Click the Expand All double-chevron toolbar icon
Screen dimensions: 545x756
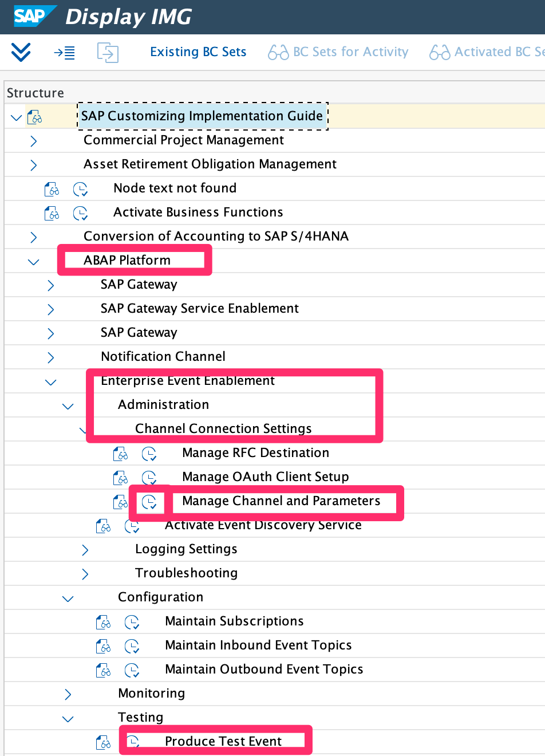21,52
